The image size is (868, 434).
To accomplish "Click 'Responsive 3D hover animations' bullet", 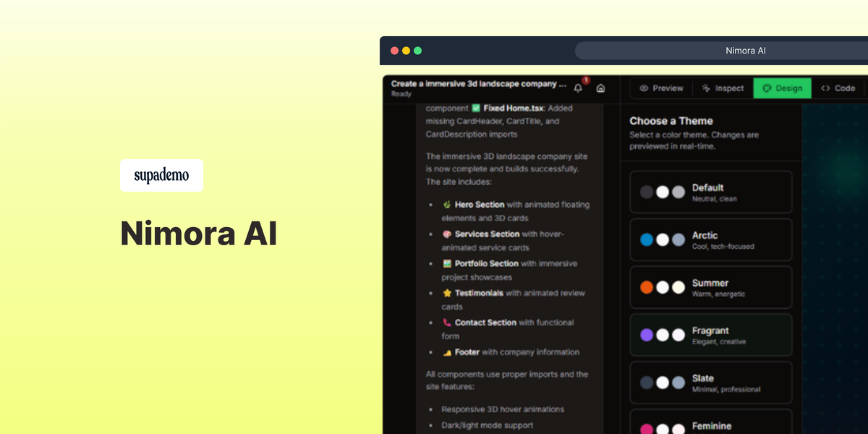I will 503,409.
